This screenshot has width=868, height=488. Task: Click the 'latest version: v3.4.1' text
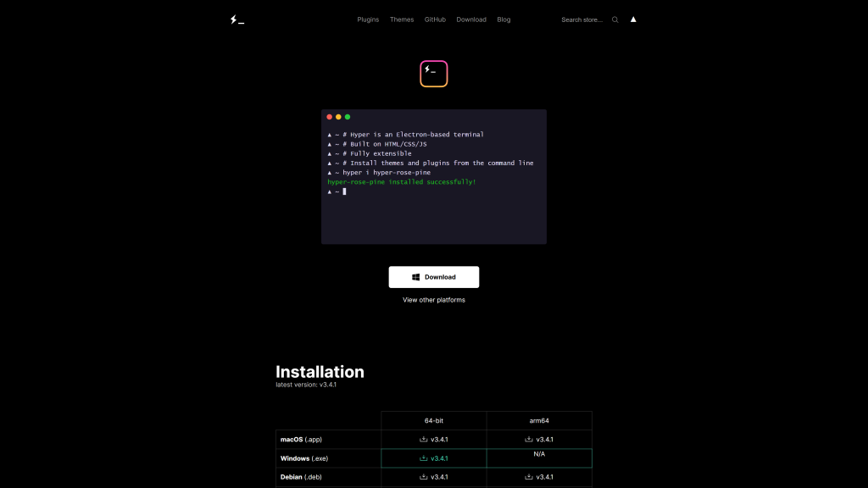tap(306, 385)
